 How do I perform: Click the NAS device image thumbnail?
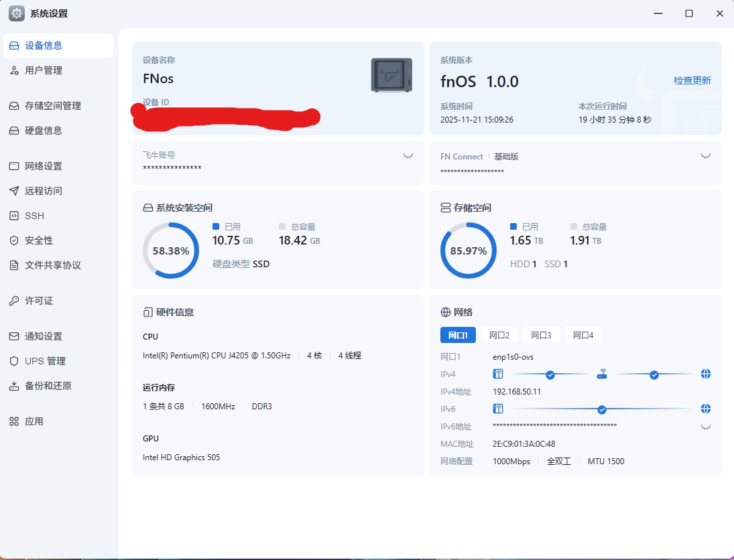click(392, 75)
